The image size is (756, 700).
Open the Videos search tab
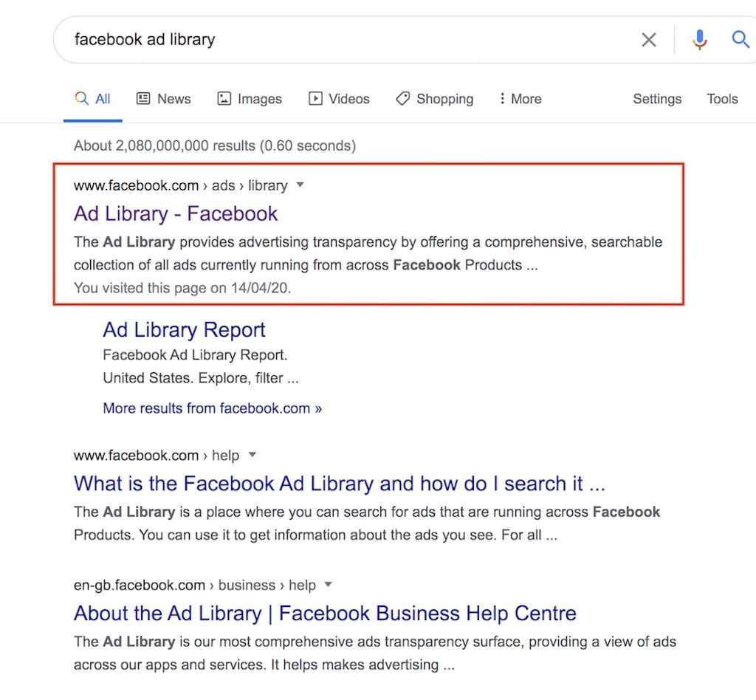click(338, 98)
